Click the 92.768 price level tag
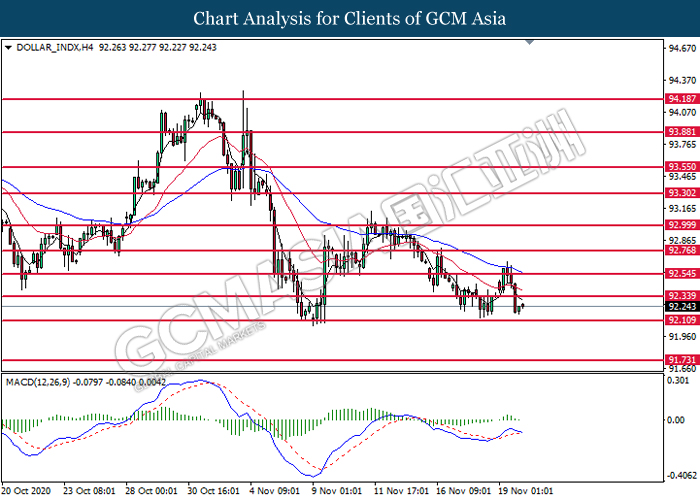Image resolution: width=700 pixels, height=500 pixels. point(681,250)
